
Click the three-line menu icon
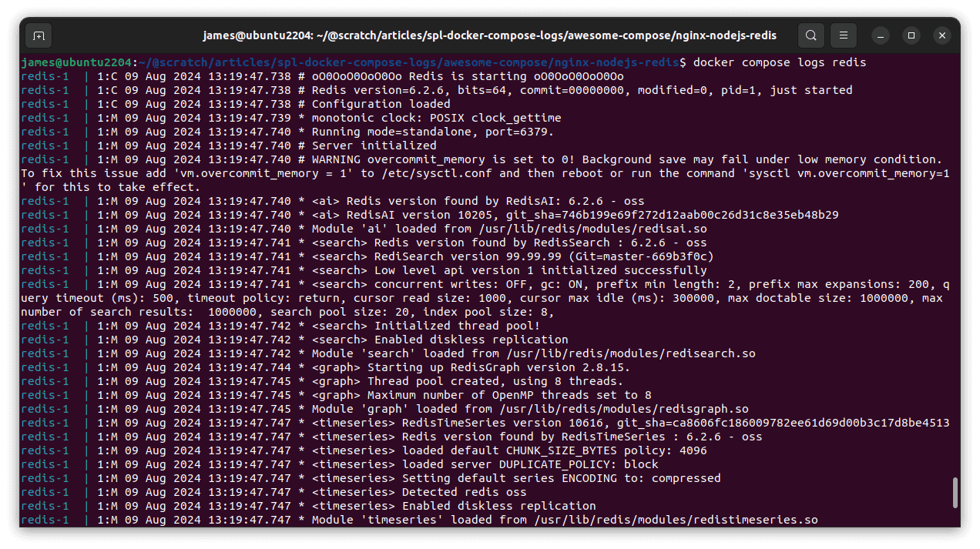tap(843, 35)
